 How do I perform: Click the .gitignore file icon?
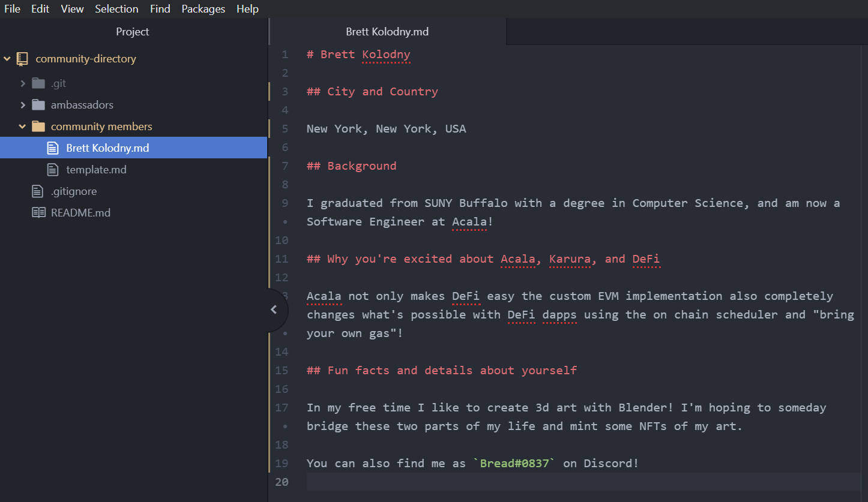click(x=38, y=191)
